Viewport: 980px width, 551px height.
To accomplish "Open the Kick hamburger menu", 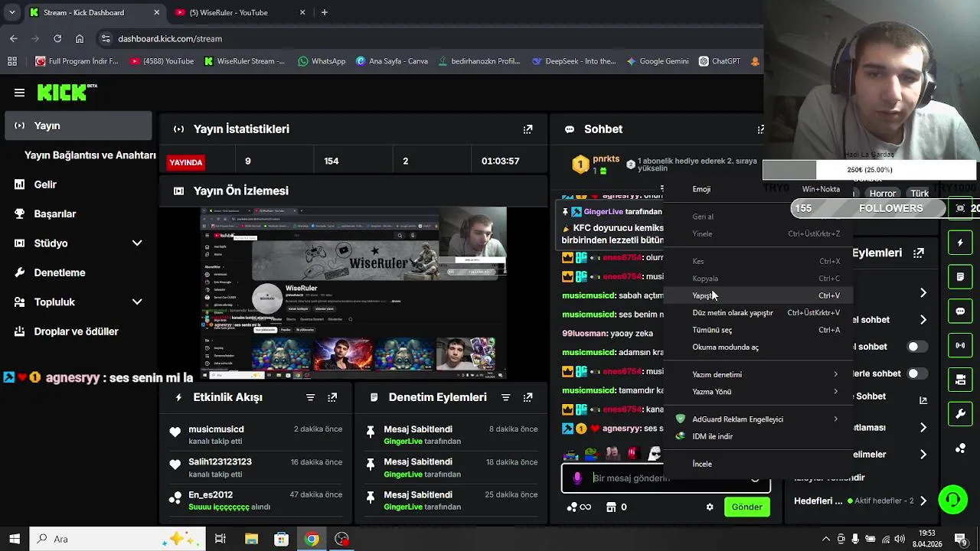I will 19,93.
